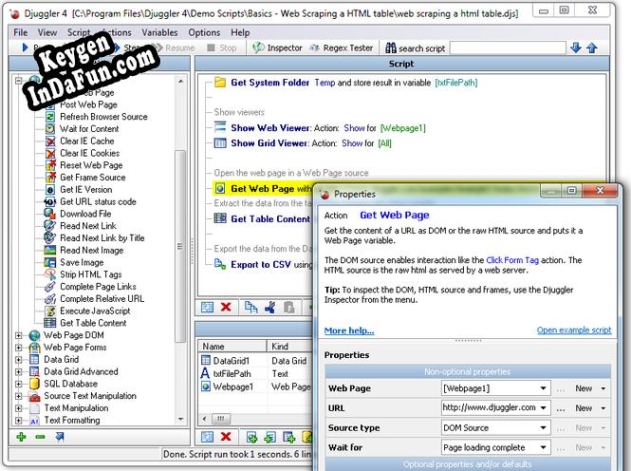631x471 pixels.
Task: Select the DataGrid1 variable row
Action: tap(255, 361)
